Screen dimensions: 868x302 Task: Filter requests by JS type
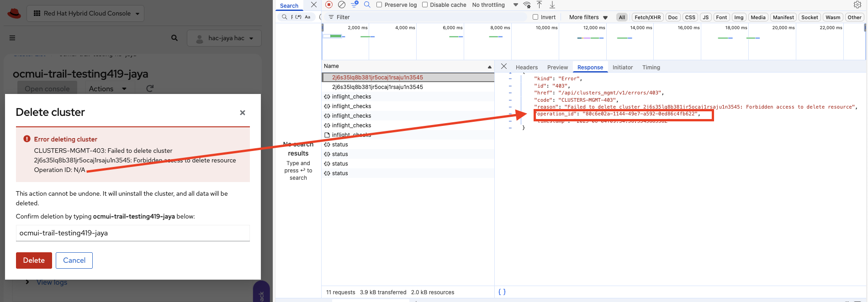[705, 17]
